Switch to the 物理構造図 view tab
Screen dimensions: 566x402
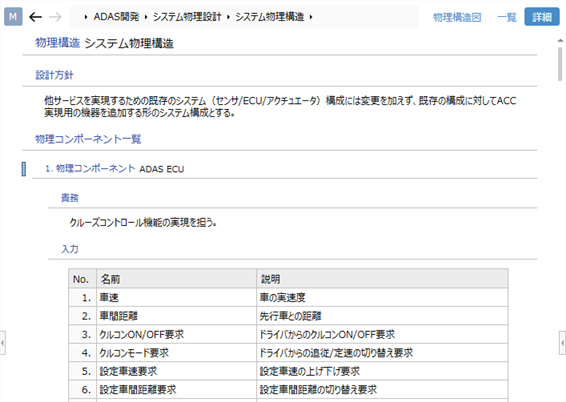pyautogui.click(x=457, y=17)
